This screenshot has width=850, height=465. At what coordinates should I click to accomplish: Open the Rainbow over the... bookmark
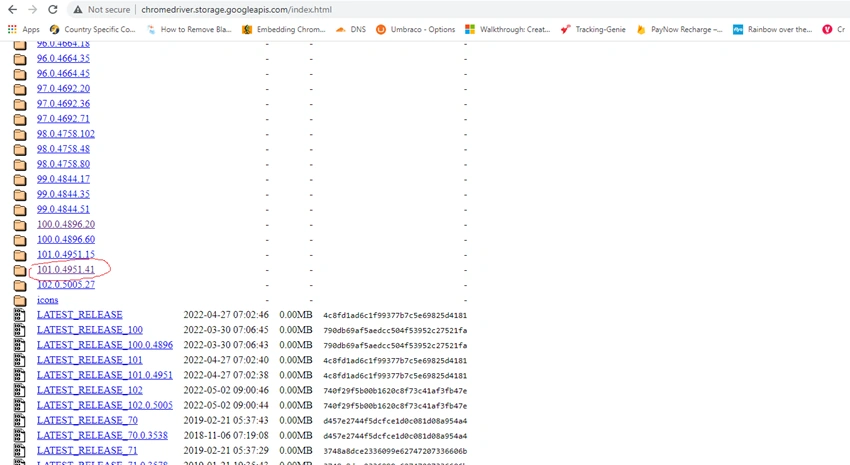772,29
